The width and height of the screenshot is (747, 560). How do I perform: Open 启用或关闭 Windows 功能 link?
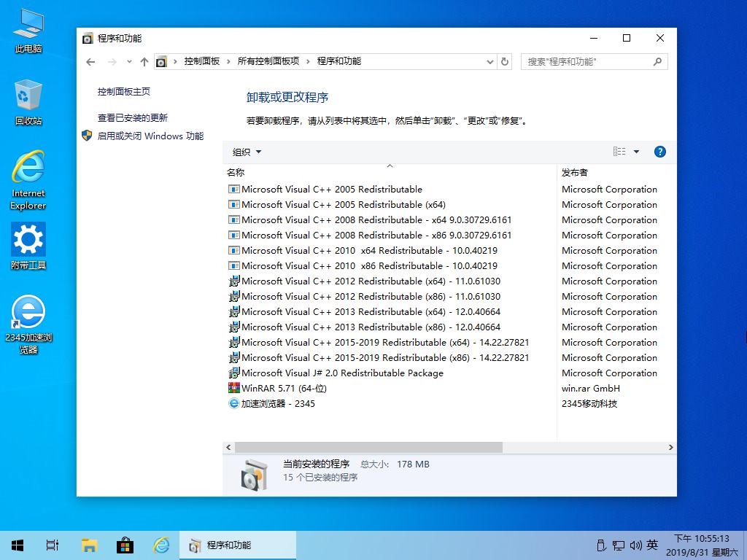click(x=150, y=136)
